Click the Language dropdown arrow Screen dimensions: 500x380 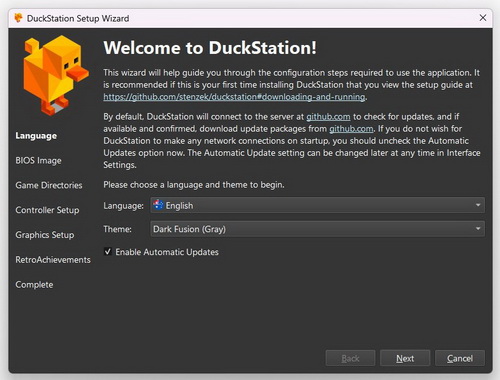point(478,205)
